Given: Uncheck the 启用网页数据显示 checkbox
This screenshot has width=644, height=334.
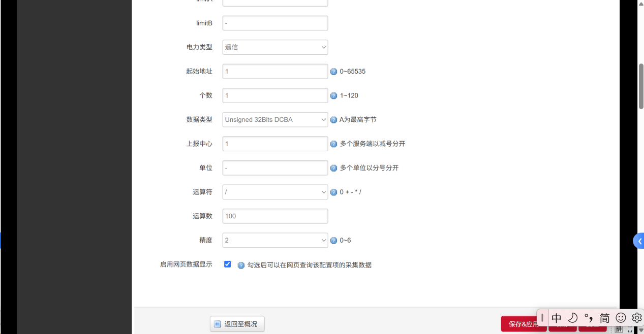Looking at the screenshot, I should pos(227,264).
